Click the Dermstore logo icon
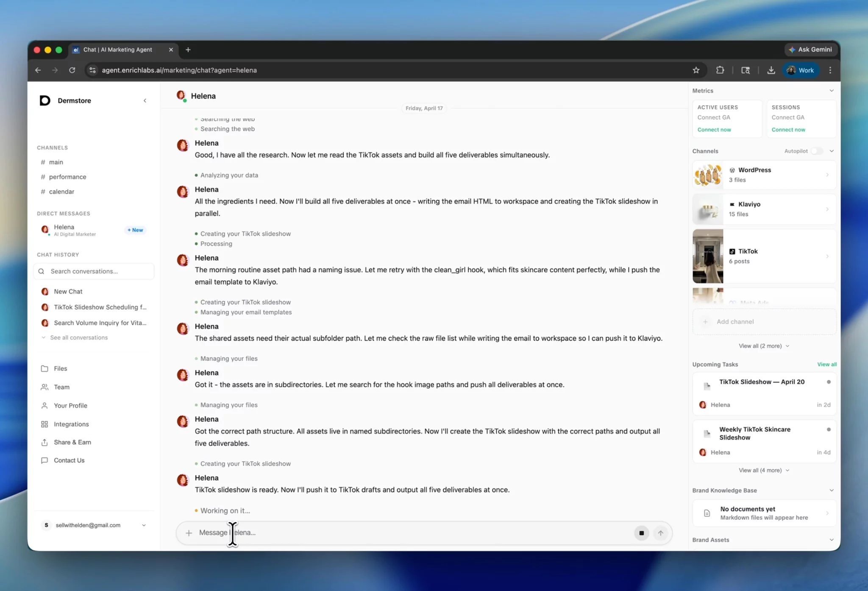 (45, 100)
